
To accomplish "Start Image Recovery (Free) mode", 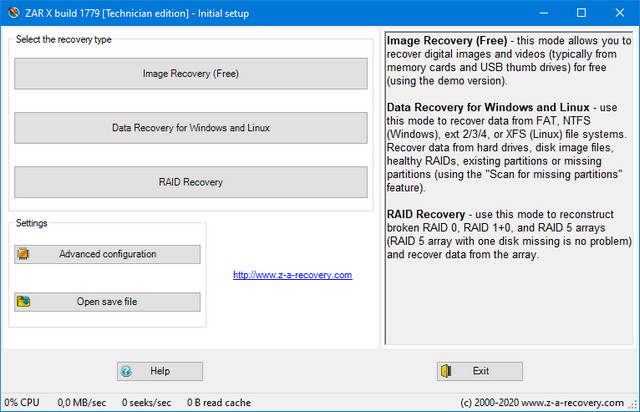I will [191, 73].
